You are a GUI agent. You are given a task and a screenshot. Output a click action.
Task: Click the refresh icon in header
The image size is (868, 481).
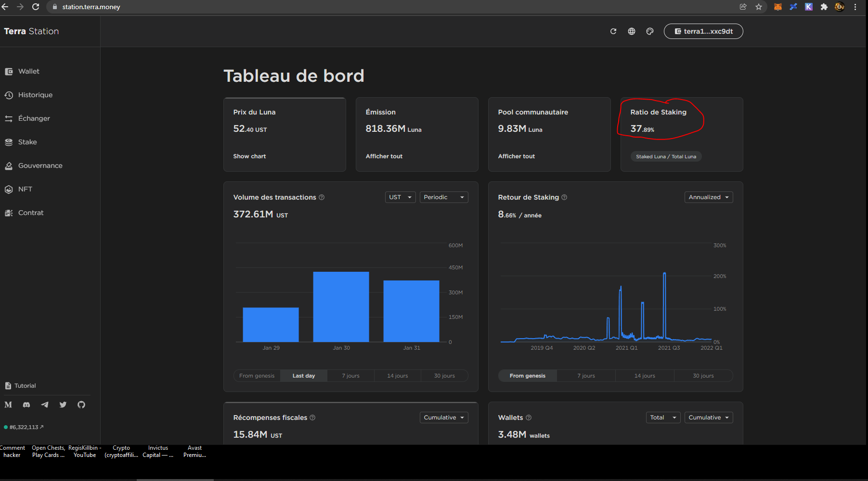click(613, 31)
